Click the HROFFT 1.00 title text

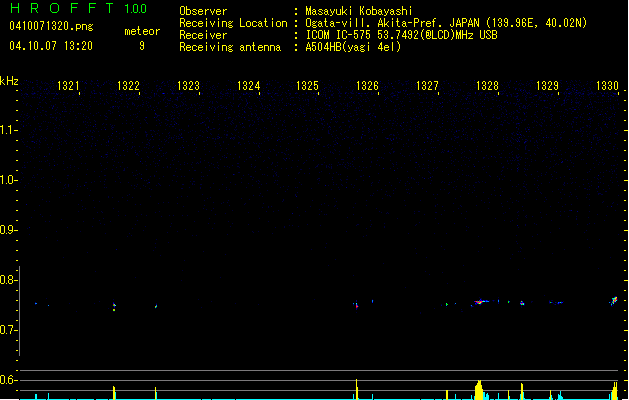[78, 8]
